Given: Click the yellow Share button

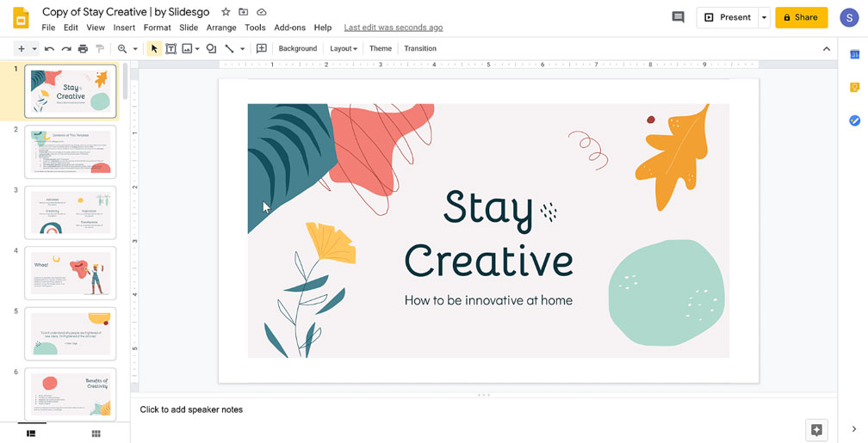Looking at the screenshot, I should click(801, 17).
